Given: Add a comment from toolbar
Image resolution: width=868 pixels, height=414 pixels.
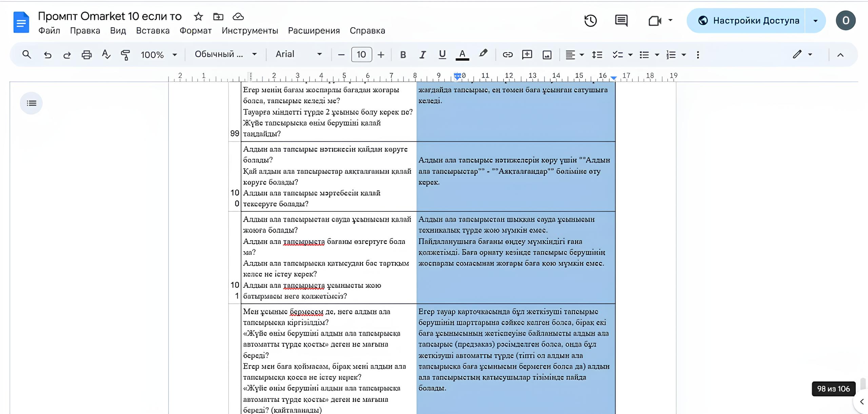Looking at the screenshot, I should pos(527,55).
